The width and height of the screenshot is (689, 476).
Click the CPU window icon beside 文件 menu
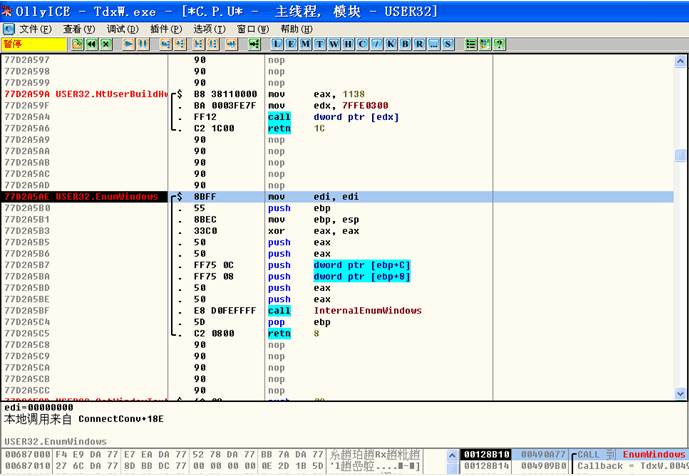point(8,29)
